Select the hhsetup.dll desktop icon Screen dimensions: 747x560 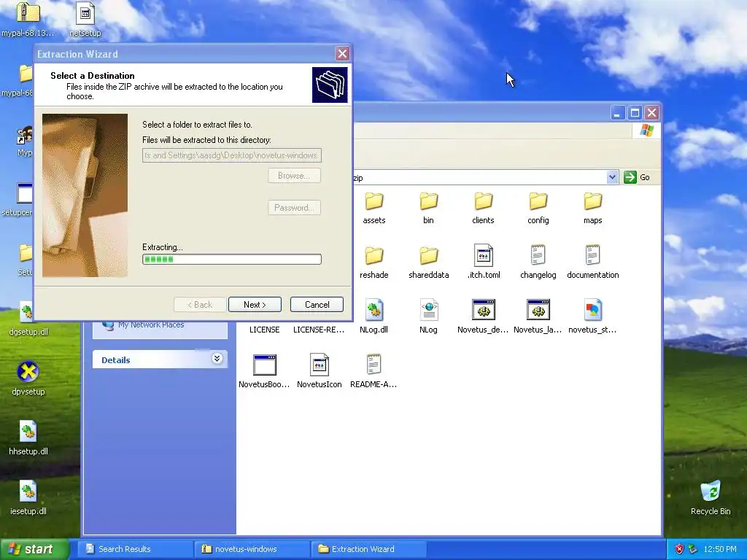point(28,438)
